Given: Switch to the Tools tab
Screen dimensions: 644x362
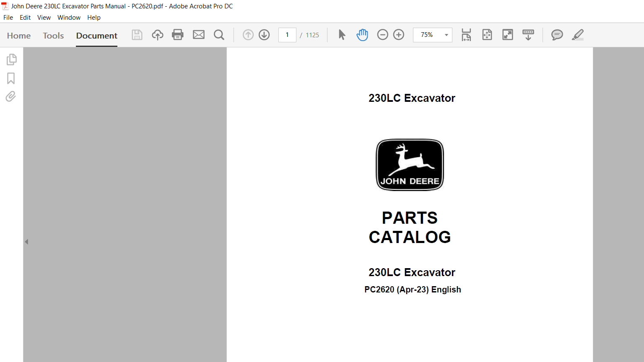Looking at the screenshot, I should tap(53, 36).
